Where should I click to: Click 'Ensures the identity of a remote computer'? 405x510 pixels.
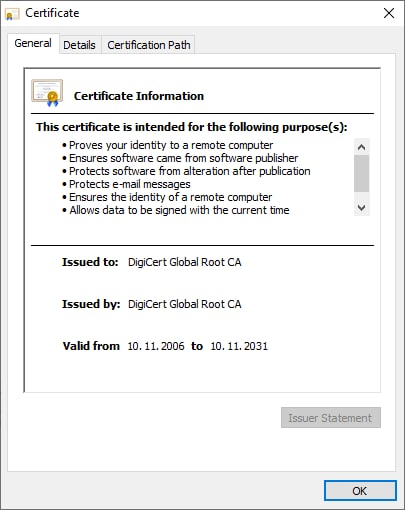(170, 197)
